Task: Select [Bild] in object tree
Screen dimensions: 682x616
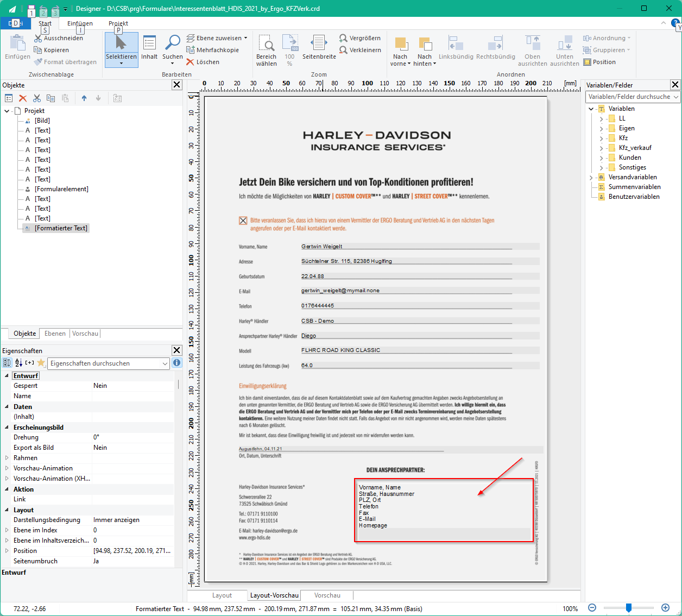Action: pos(42,121)
